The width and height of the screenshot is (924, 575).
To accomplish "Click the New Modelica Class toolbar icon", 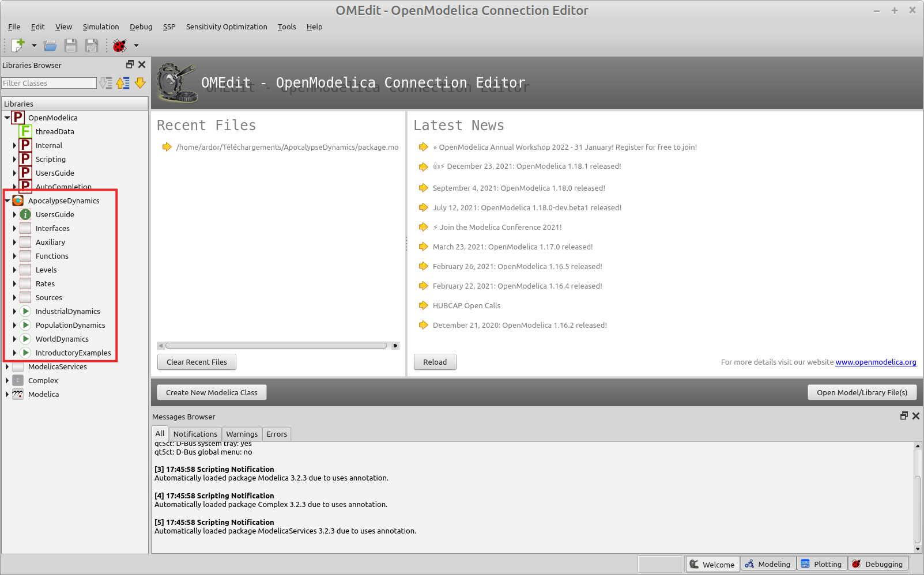I will 18,45.
